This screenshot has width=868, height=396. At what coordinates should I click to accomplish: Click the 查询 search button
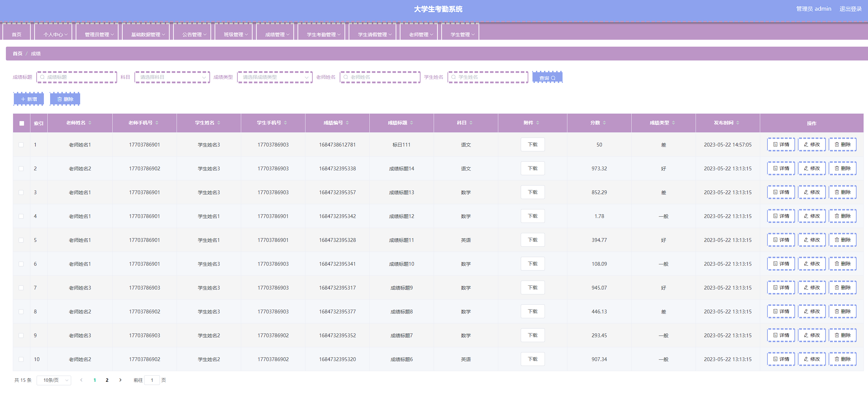547,78
